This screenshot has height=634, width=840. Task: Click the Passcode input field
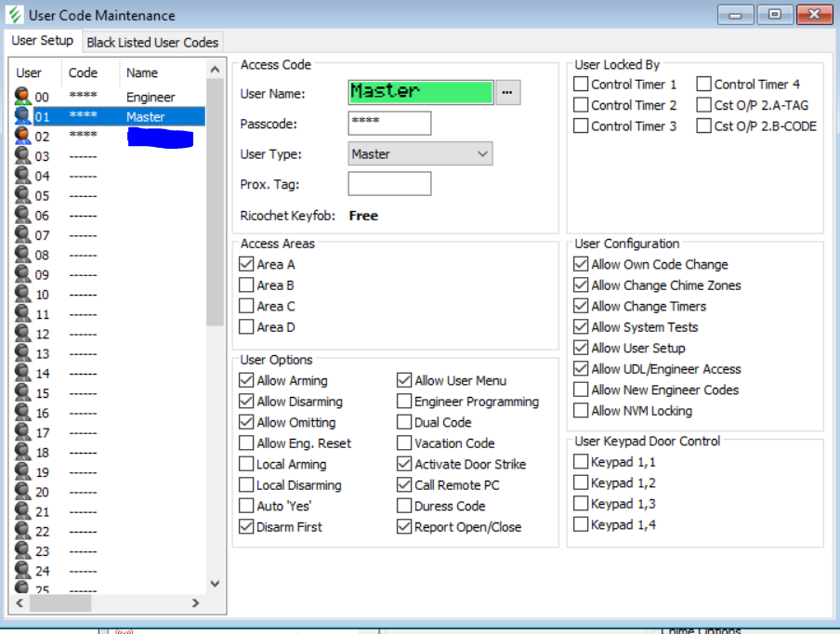coord(389,123)
